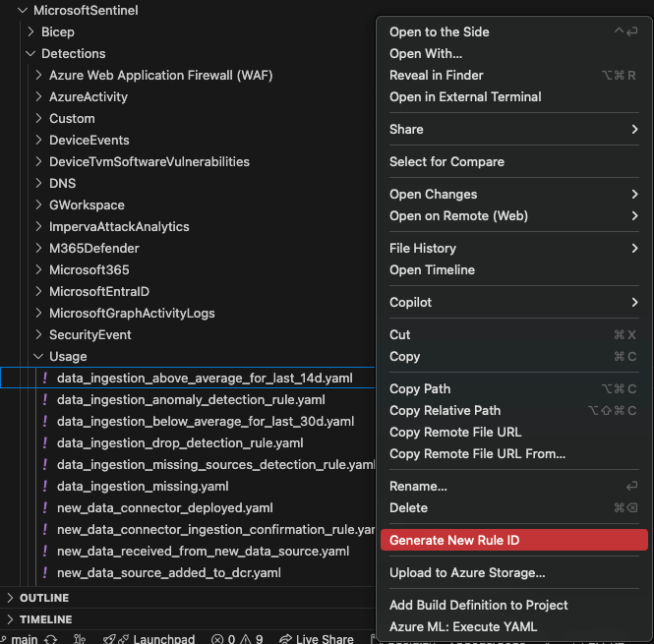Image resolution: width=654 pixels, height=644 pixels.
Task: Choose Delete in context menu
Action: [513, 508]
